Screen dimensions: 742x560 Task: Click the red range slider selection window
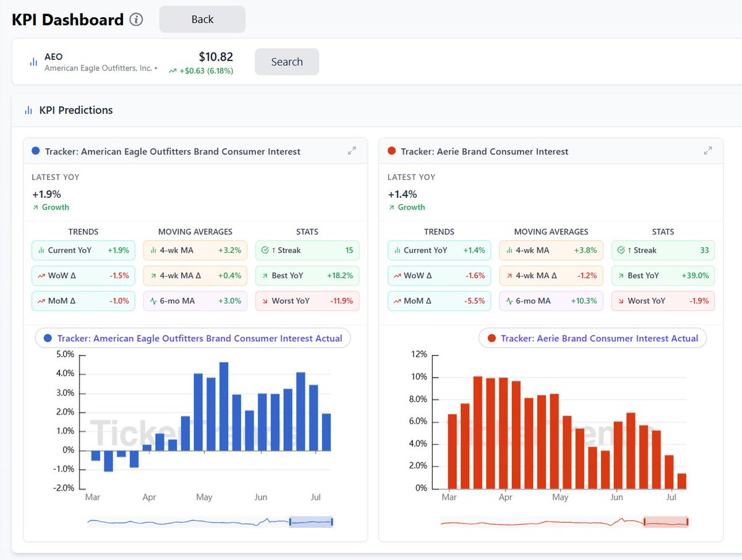click(x=666, y=522)
